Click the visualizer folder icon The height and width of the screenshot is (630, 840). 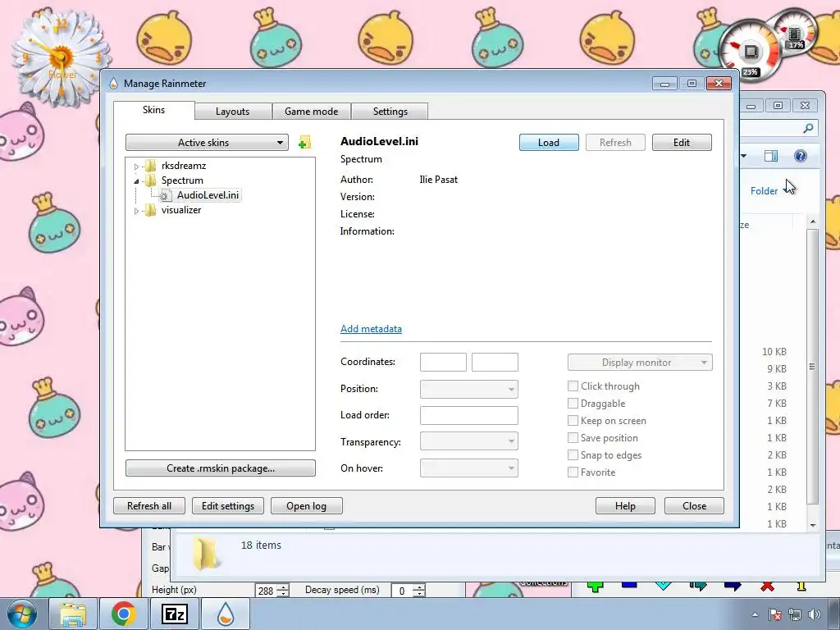coord(151,209)
